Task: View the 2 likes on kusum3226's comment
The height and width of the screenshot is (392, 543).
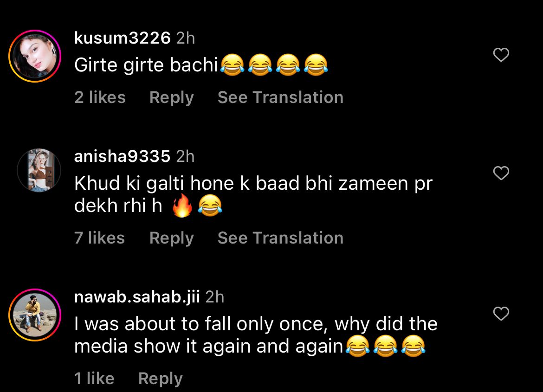Action: pyautogui.click(x=100, y=97)
